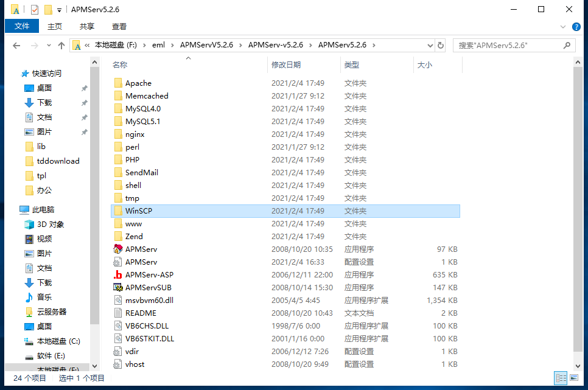Expand chevron after APMServV5.2.6 breadcrumb
Image resolution: width=588 pixels, height=390 pixels.
(x=240, y=46)
